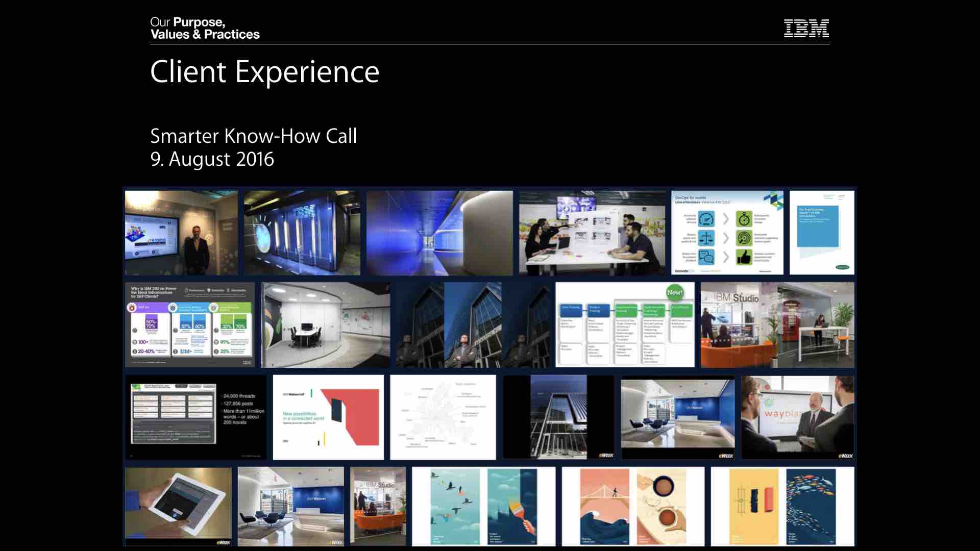Image resolution: width=980 pixels, height=551 pixels.
Task: Select the fish school illustration poster
Action: coord(811,506)
